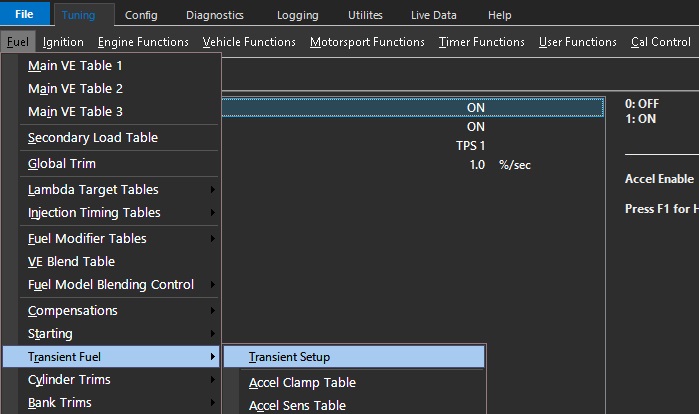The height and width of the screenshot is (414, 699).
Task: Open the Engine Functions menu
Action: [x=143, y=42]
